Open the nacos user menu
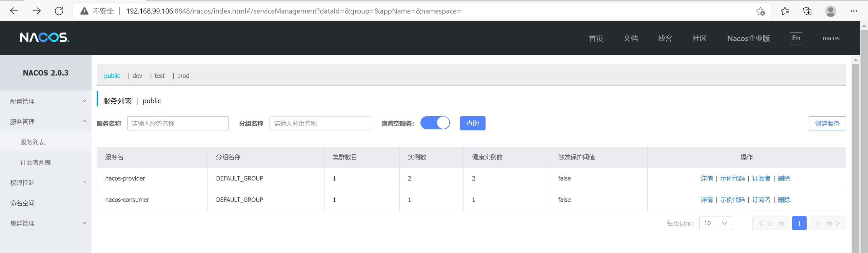 click(831, 38)
